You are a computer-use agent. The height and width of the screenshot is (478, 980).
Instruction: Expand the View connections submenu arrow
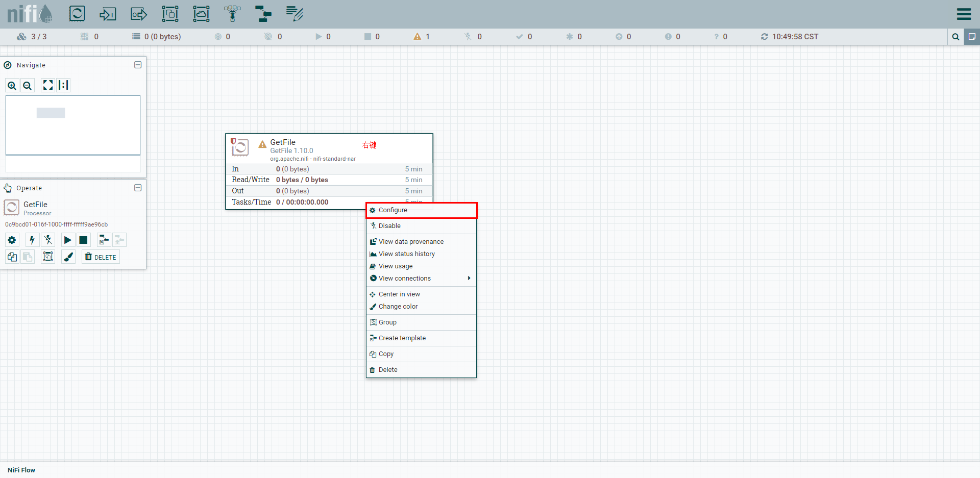click(469, 278)
